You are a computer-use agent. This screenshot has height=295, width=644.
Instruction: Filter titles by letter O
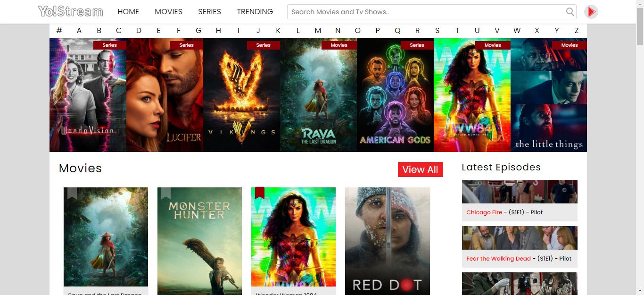coord(357,31)
